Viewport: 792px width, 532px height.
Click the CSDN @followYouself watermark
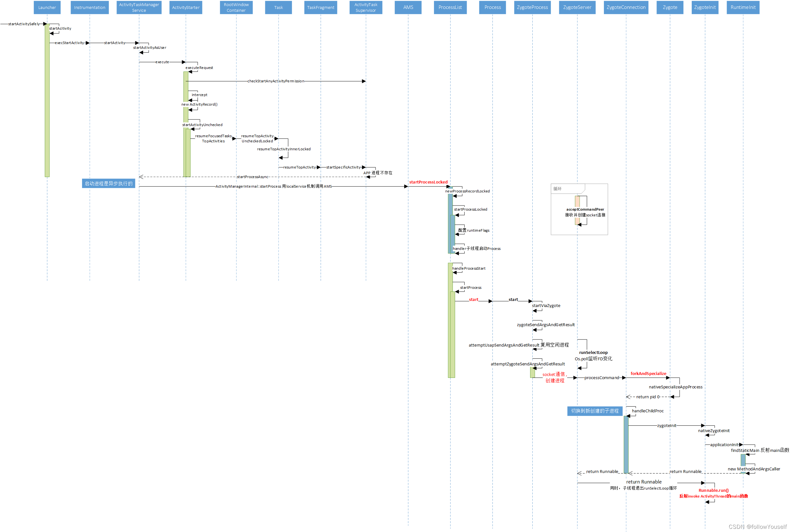(x=758, y=527)
